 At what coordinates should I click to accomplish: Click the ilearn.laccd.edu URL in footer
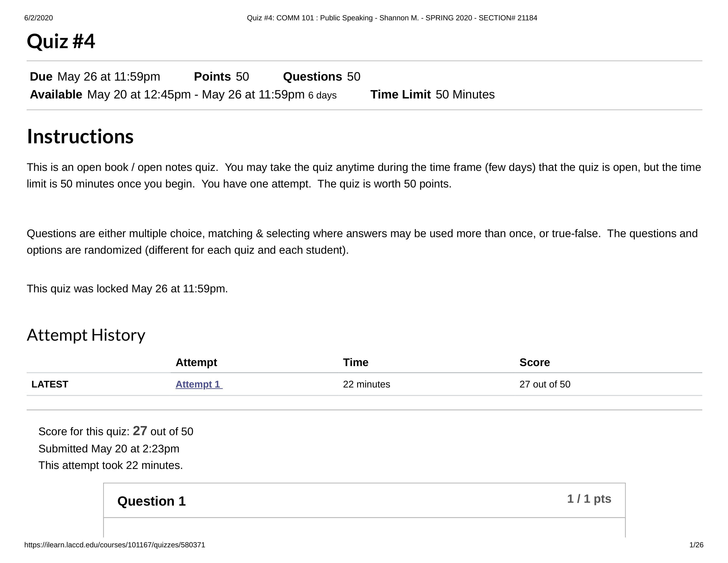[115, 545]
